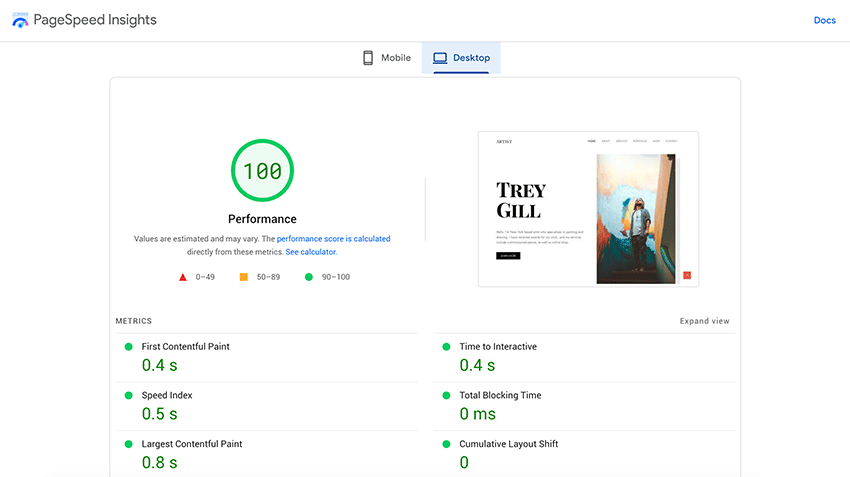Click green dot beside Cumulative Layout Shift
This screenshot has width=850, height=477.
coord(446,444)
